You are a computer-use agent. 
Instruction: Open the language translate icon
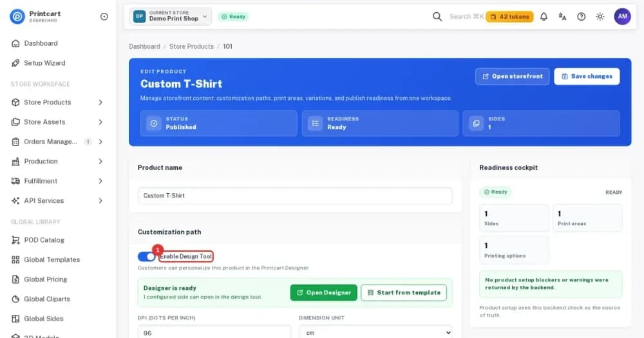(562, 17)
